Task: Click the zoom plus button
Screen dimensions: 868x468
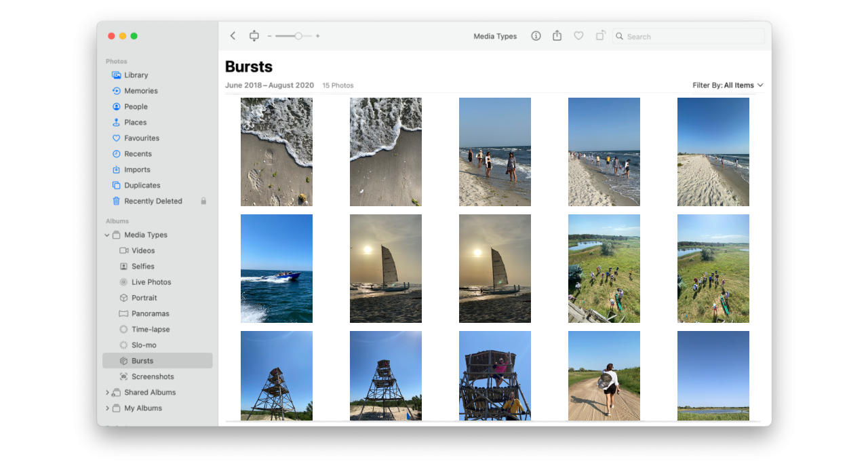Action: [x=317, y=36]
